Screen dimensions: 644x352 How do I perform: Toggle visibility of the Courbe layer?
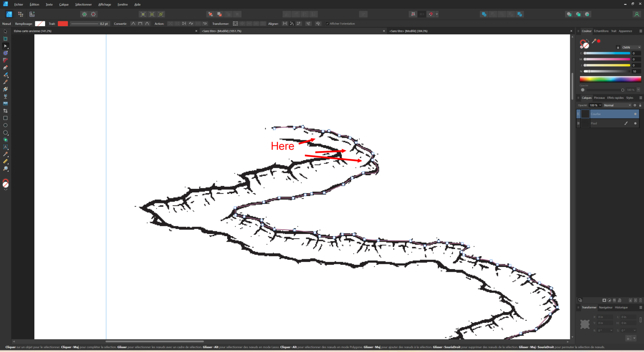[x=635, y=114]
